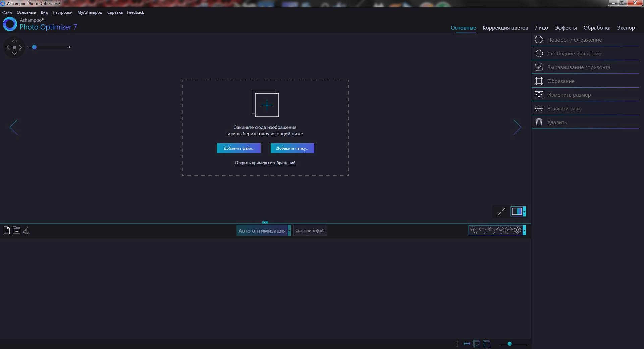Screen dimensions: 644x349
Task: Pan view down with navigation pad arrow
Action: point(14,53)
